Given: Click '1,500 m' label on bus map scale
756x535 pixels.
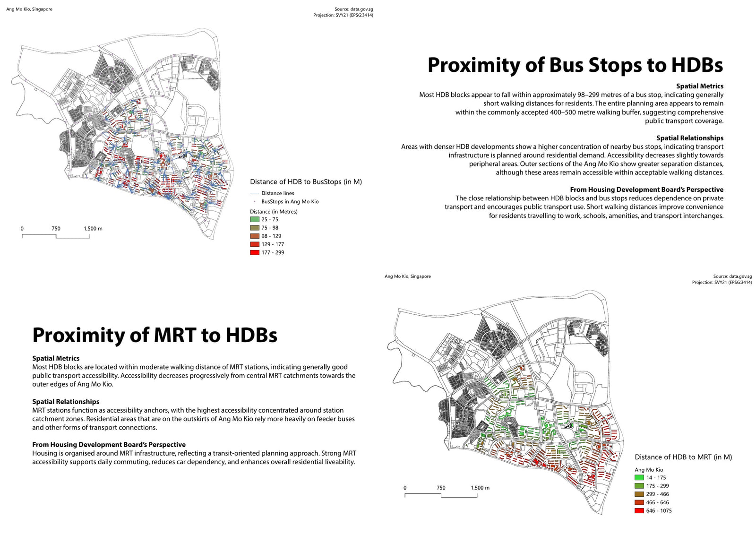Looking at the screenshot, I should [x=93, y=229].
